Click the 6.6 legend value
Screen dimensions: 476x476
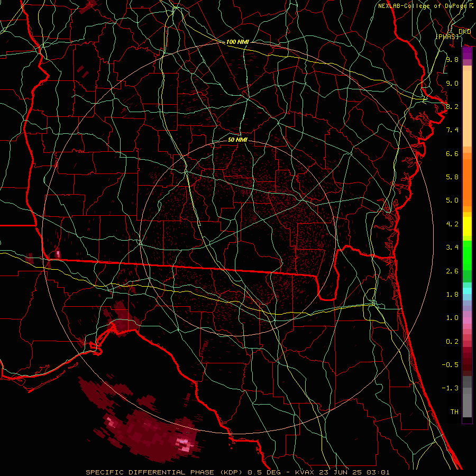point(452,153)
